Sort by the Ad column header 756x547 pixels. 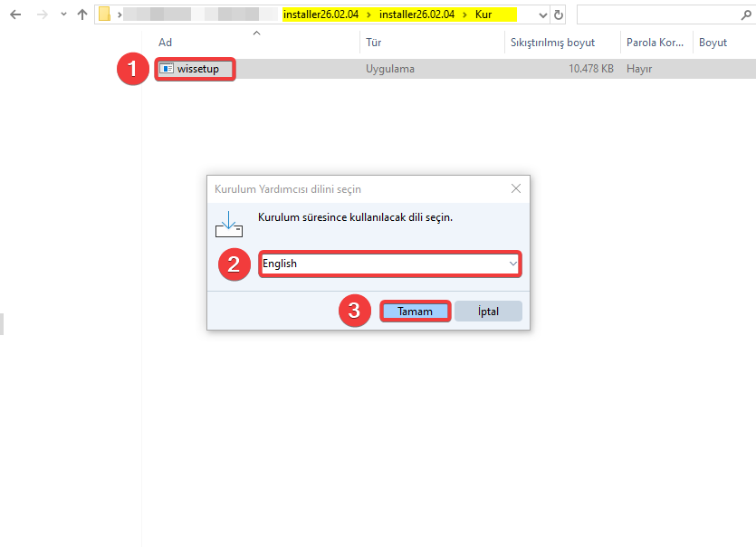(x=165, y=43)
